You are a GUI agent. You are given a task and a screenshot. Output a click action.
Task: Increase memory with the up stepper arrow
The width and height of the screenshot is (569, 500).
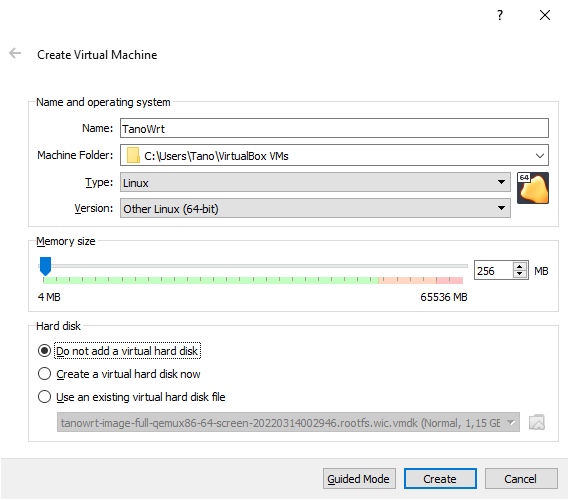point(520,266)
